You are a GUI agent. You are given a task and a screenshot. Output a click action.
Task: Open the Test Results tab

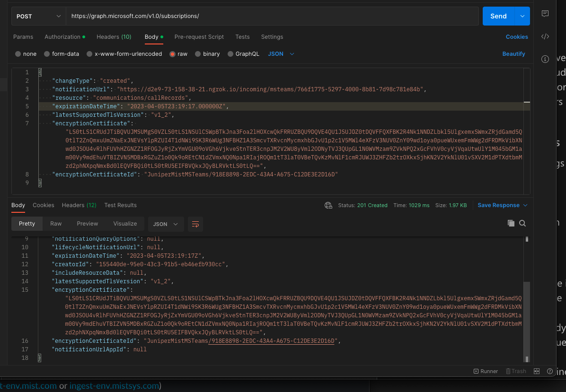(x=120, y=205)
